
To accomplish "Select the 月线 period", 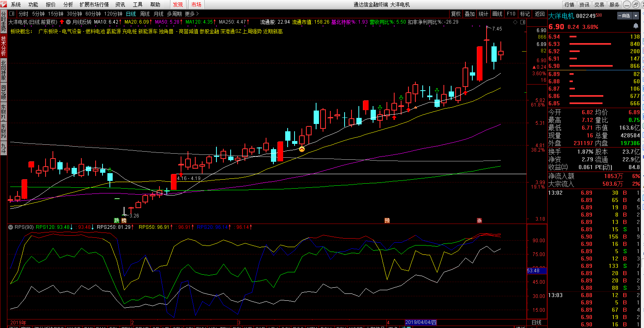I will pos(159,14).
